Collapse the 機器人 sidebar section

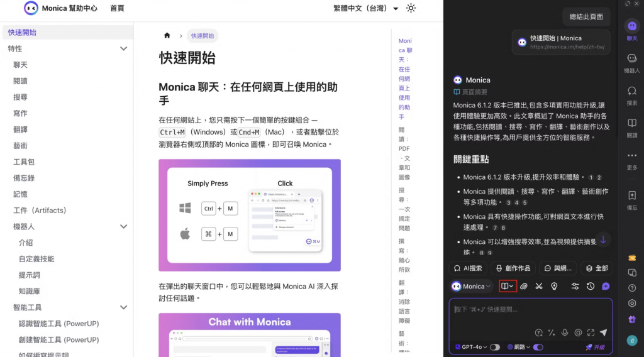[x=123, y=226]
